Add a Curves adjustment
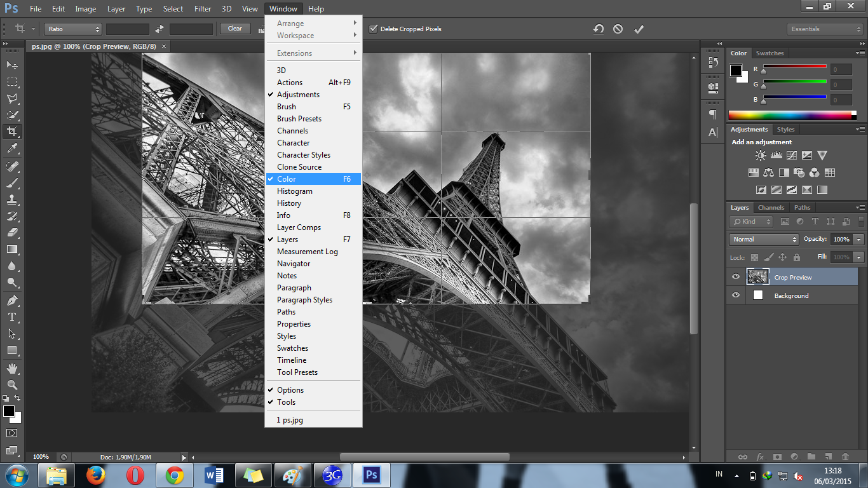 (792, 155)
